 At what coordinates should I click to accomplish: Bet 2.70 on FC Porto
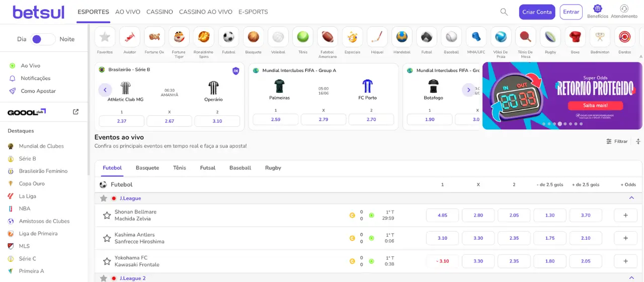point(371,119)
